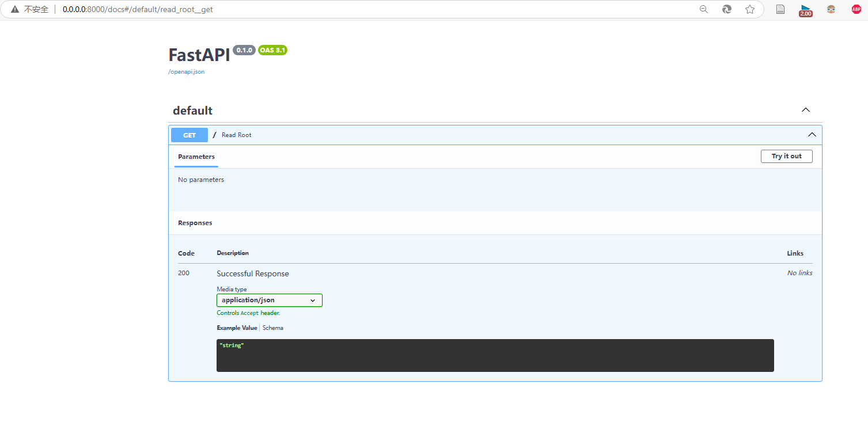The width and height of the screenshot is (868, 422).
Task: Click the not-secure warning triangle icon
Action: pyautogui.click(x=14, y=9)
